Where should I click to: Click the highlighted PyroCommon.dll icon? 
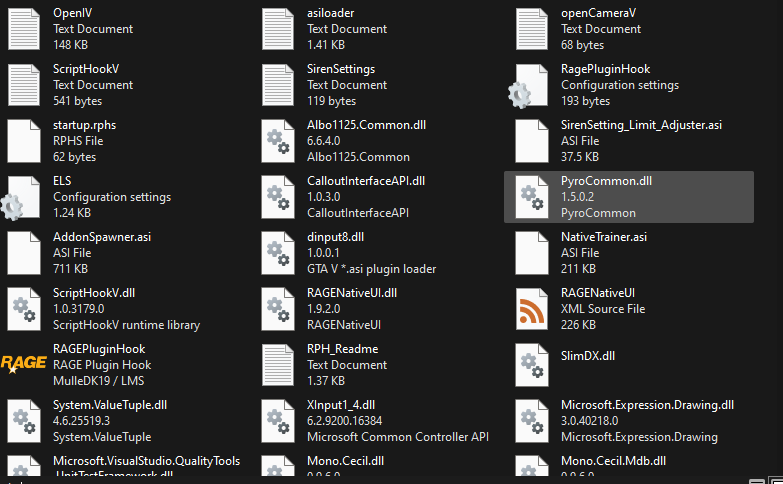point(531,197)
